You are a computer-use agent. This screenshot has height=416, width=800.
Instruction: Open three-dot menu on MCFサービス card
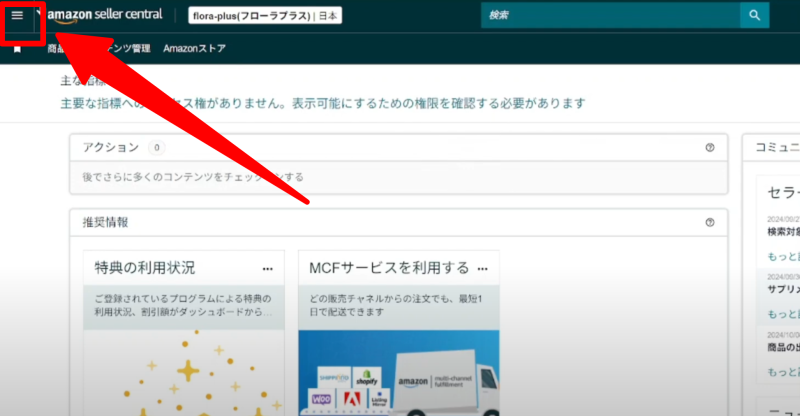click(x=482, y=268)
